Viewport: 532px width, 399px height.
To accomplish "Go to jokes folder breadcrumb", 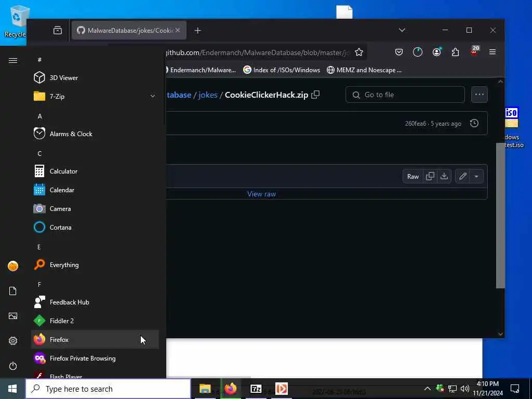I will pos(208,95).
